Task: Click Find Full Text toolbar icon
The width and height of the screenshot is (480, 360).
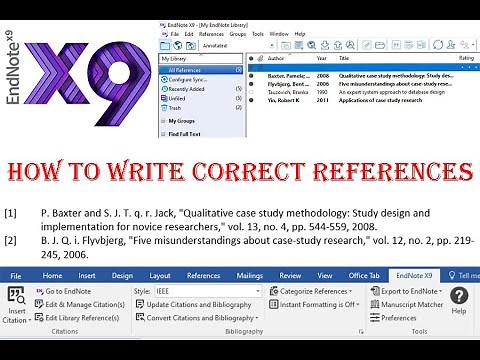Action: (350, 45)
